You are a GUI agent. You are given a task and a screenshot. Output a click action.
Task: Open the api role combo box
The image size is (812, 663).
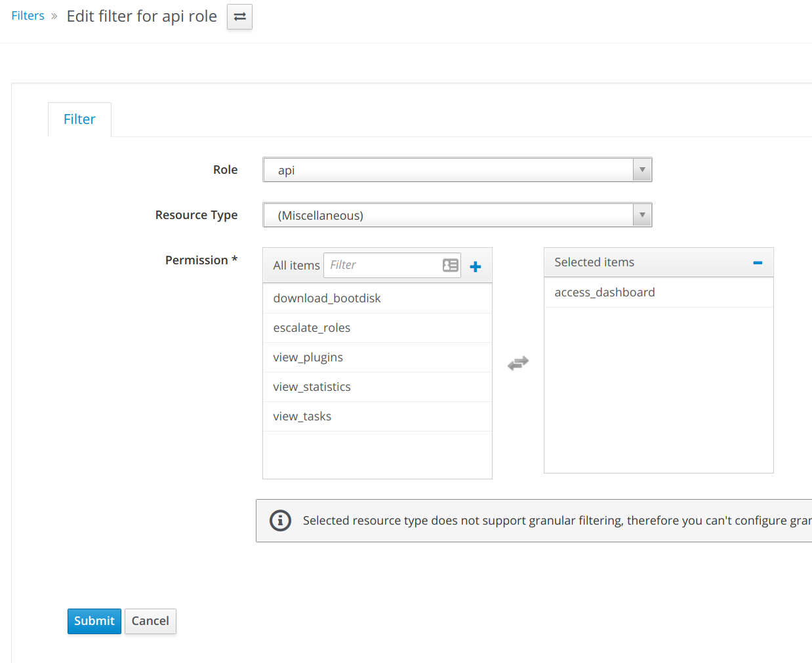457,170
